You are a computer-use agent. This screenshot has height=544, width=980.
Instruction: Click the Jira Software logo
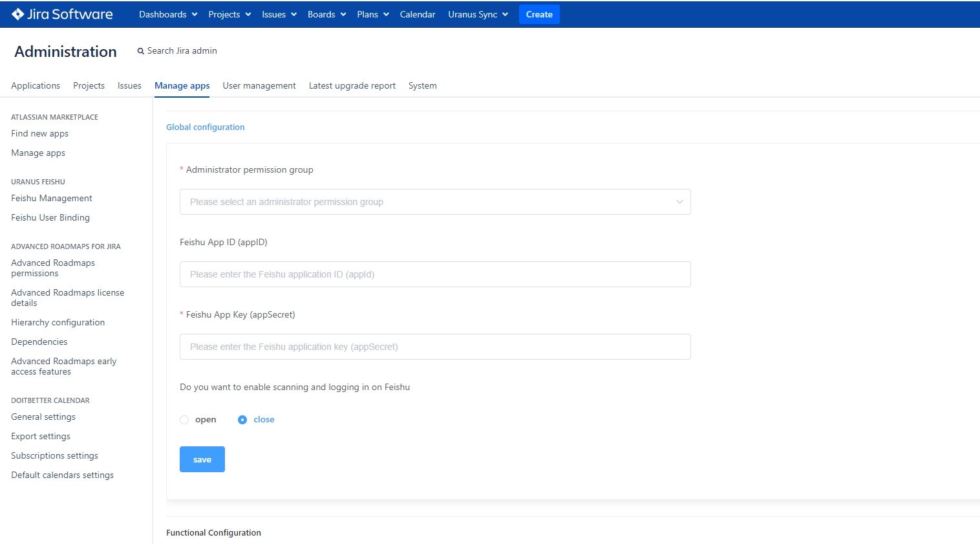(62, 14)
